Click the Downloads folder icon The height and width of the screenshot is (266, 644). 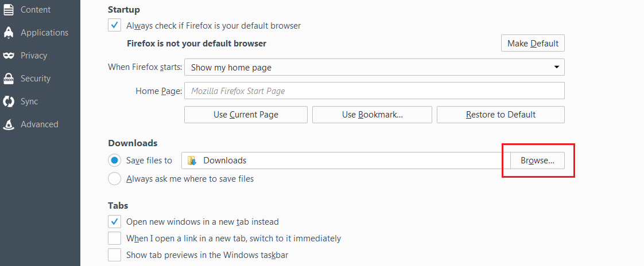(192, 161)
